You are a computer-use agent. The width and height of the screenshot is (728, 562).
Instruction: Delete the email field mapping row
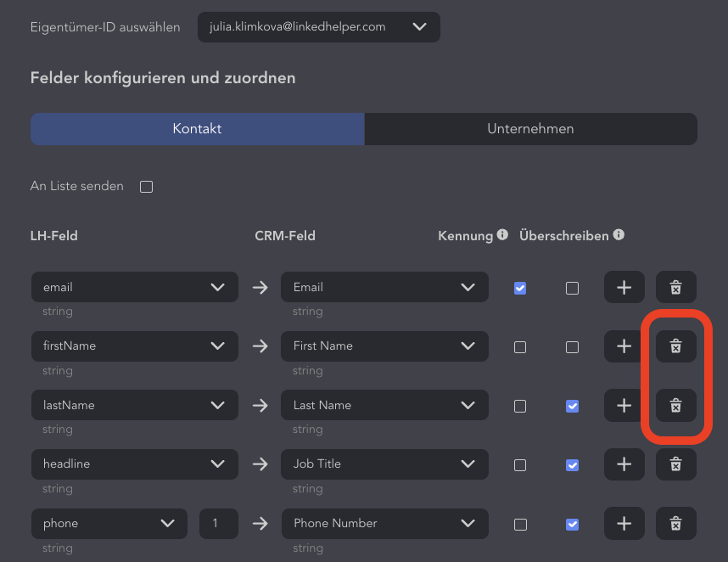click(676, 288)
